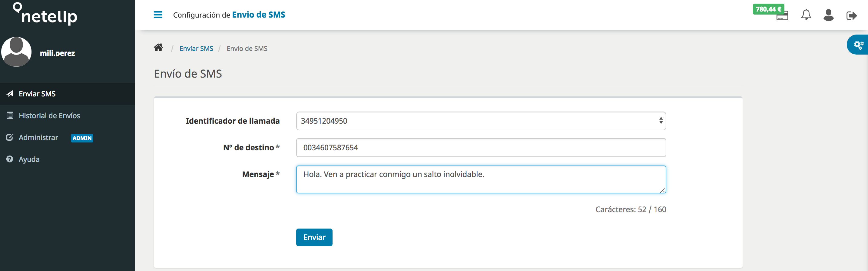Open the blue gears settings tab

858,45
